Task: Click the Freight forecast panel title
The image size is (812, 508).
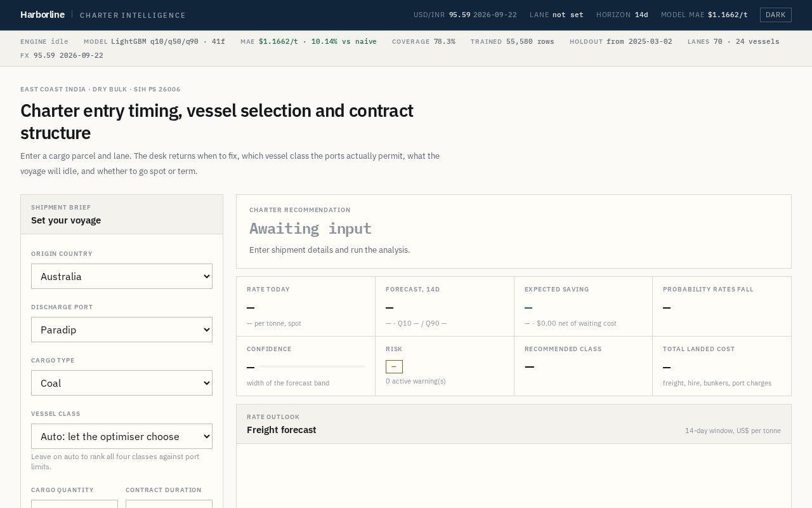Action: click(x=282, y=430)
